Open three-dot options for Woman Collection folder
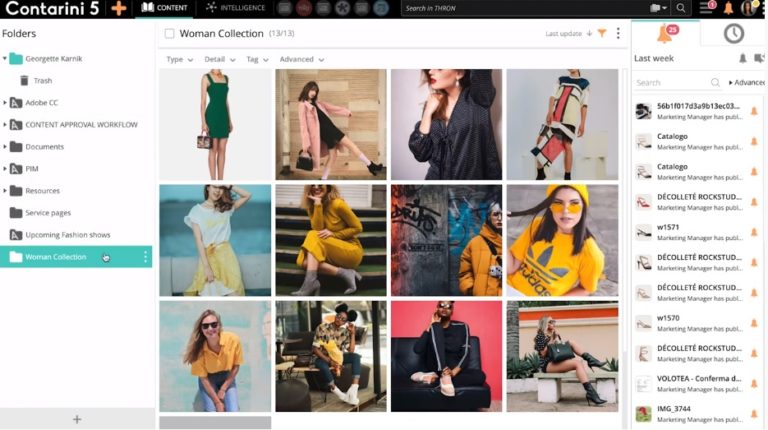This screenshot has width=768, height=430. (145, 257)
